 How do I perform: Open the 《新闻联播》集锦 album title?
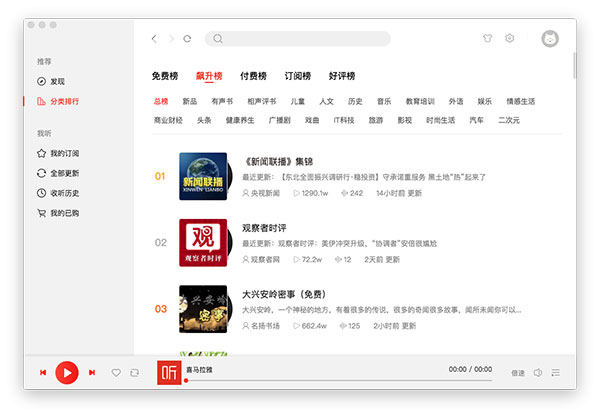tap(278, 160)
